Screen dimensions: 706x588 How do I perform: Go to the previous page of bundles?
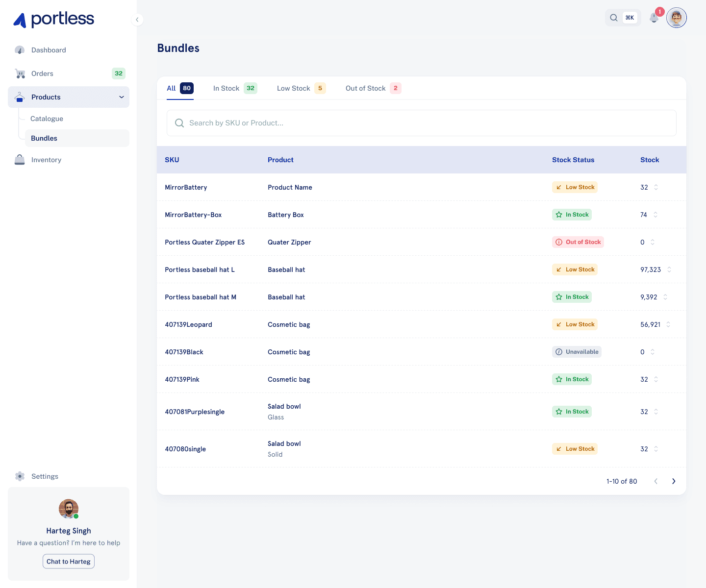click(x=656, y=481)
